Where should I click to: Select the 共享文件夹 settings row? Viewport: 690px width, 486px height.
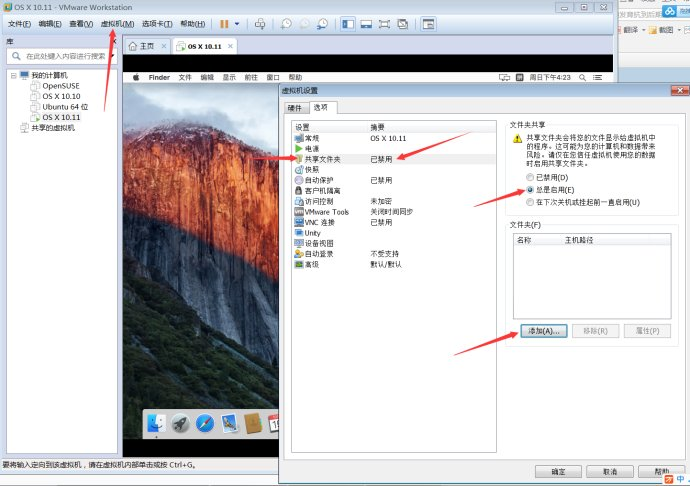[394, 159]
